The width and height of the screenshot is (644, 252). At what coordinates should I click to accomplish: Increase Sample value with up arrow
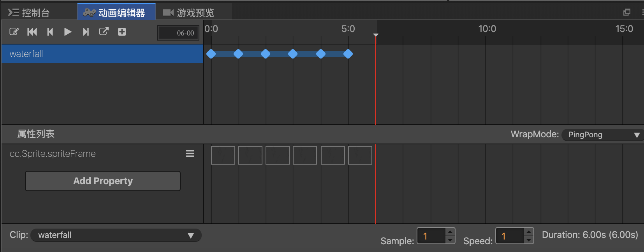(450, 232)
